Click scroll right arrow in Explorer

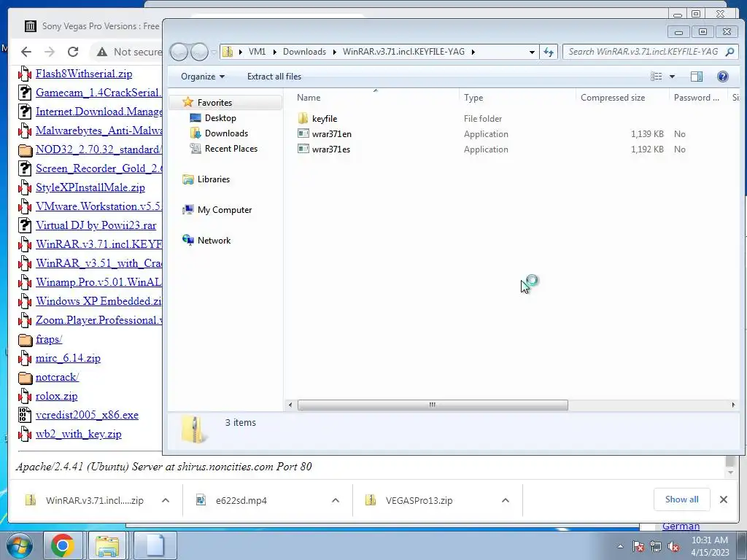(x=733, y=405)
